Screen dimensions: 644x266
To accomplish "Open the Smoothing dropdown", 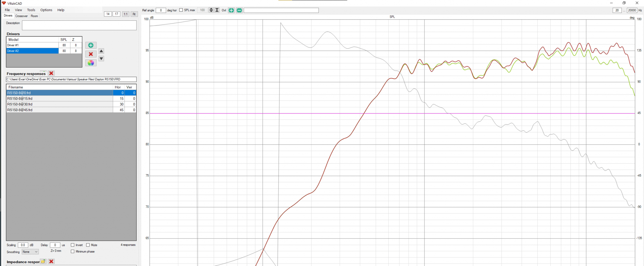I will pyautogui.click(x=30, y=252).
